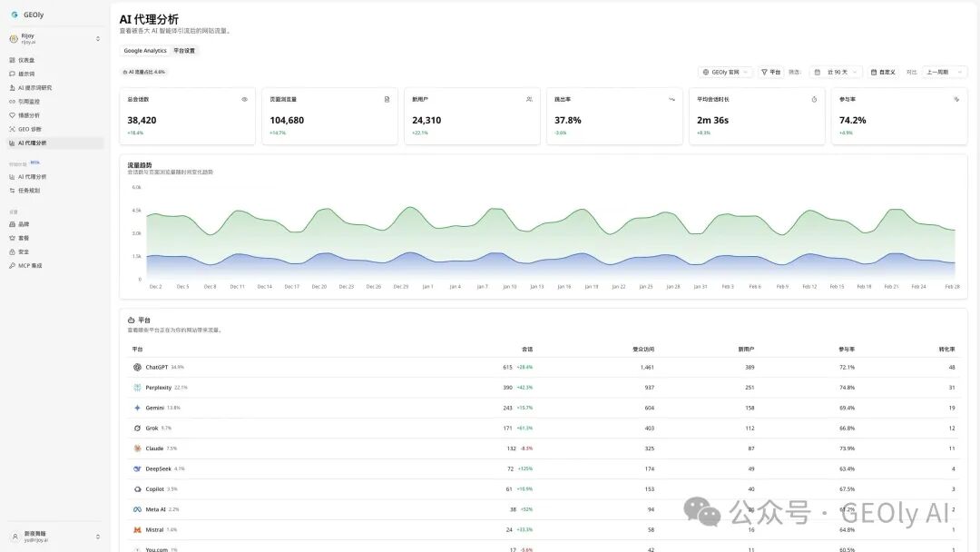Click the Claude platform icon
The image size is (980, 552).
[138, 448]
